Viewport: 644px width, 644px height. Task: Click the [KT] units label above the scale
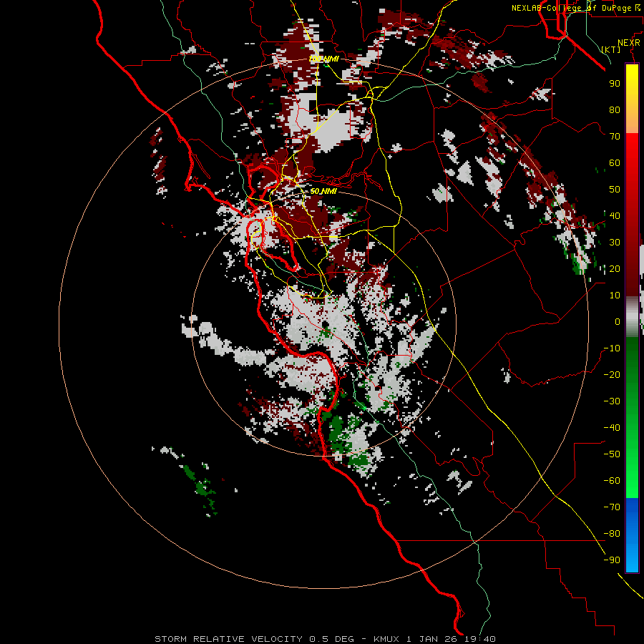click(611, 49)
